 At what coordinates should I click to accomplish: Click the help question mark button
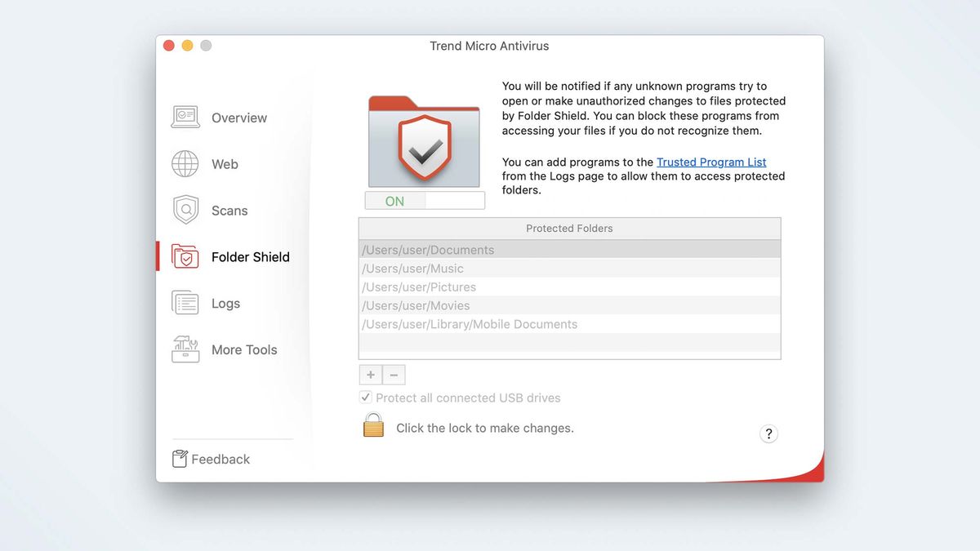point(768,433)
